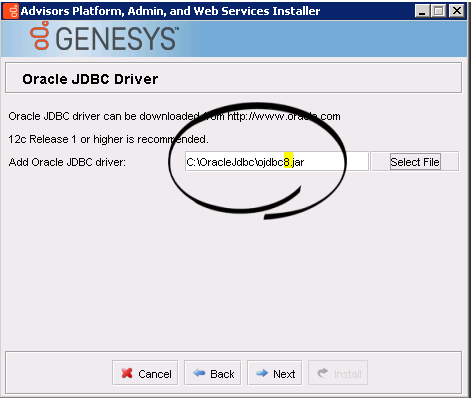Click the installer window title text
The width and height of the screenshot is (472, 398).
click(170, 11)
